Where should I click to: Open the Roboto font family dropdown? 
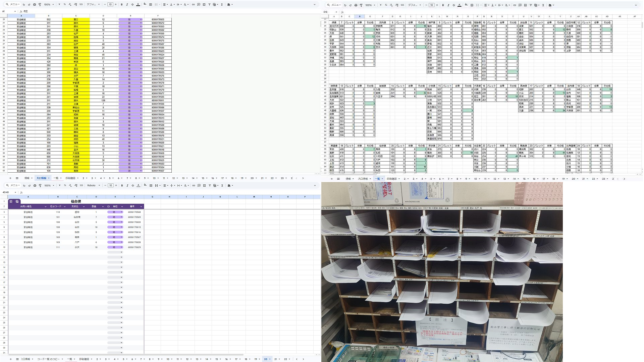[x=93, y=185]
